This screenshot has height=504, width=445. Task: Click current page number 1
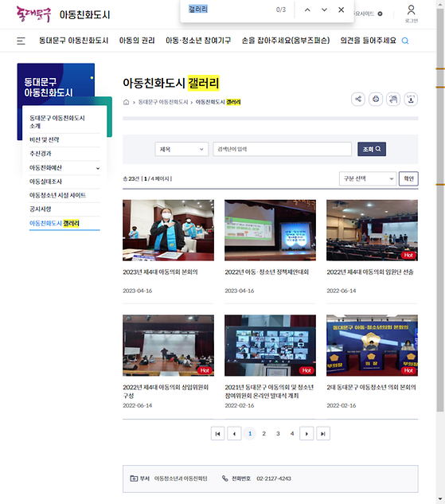click(250, 434)
